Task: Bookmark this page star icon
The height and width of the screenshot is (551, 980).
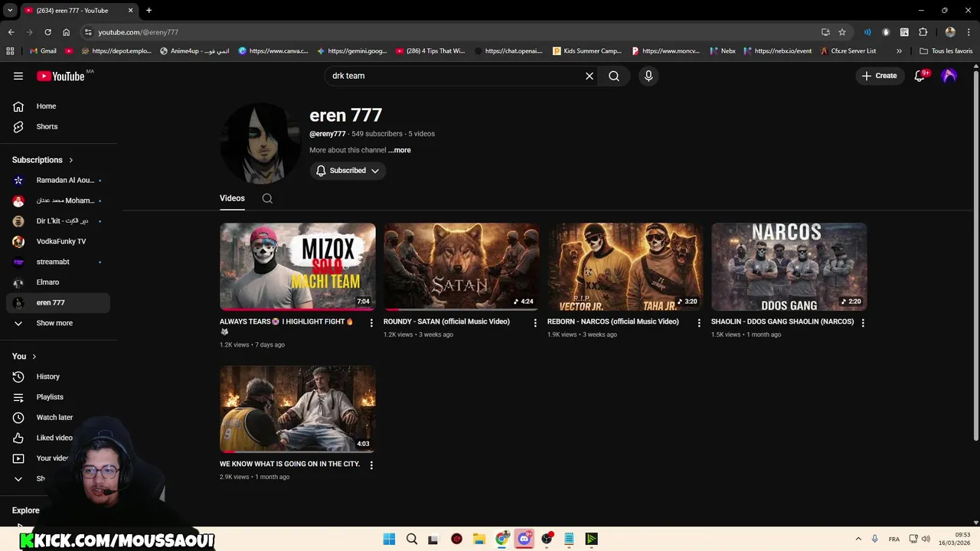Action: [842, 32]
